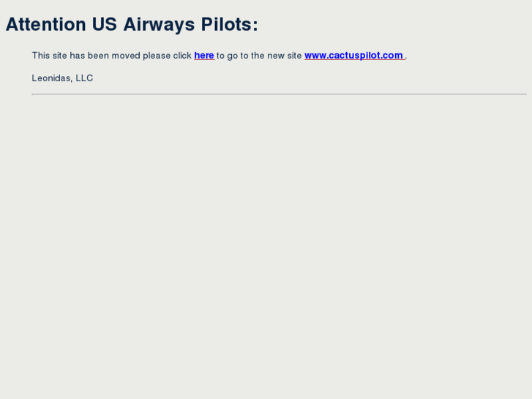Click the bold "here" hyperlink
This screenshot has height=399, width=532.
coord(204,56)
